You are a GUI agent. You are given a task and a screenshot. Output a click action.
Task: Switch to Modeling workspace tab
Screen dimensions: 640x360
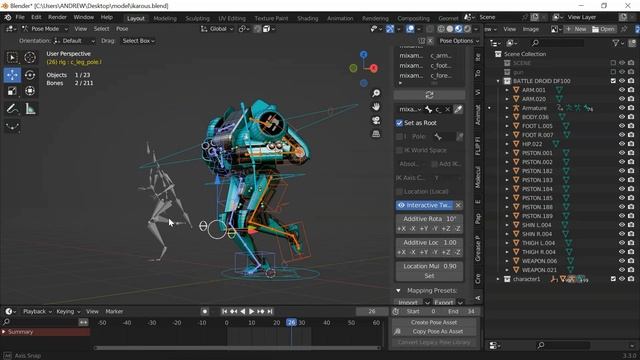[x=165, y=18]
